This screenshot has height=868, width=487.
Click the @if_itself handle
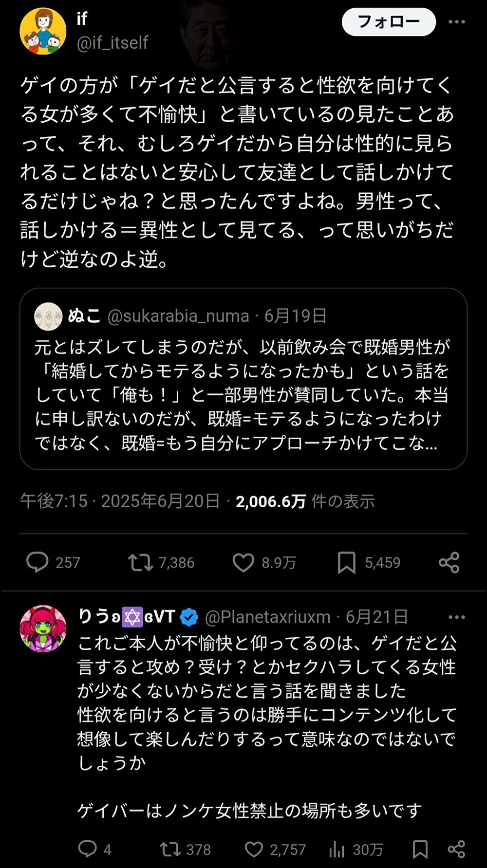coord(112,43)
